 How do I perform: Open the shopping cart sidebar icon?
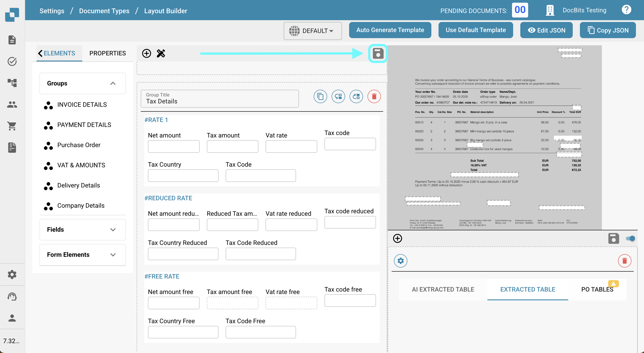[12, 126]
